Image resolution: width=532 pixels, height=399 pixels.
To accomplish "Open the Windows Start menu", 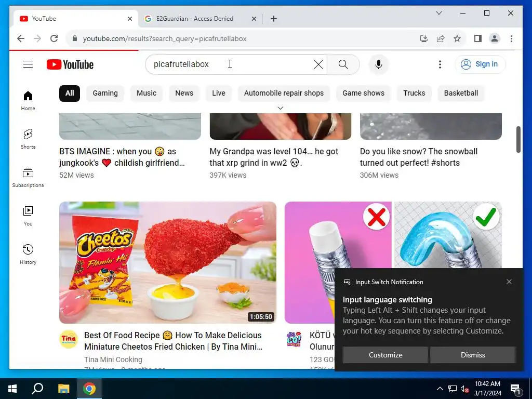I will 12,389.
